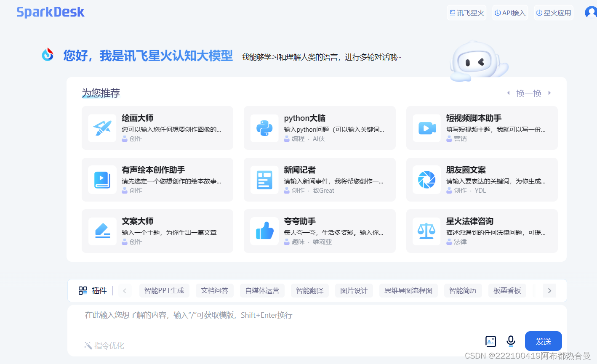Click the 有声绘本创作助手 book icon
597x364 pixels.
pos(102,180)
